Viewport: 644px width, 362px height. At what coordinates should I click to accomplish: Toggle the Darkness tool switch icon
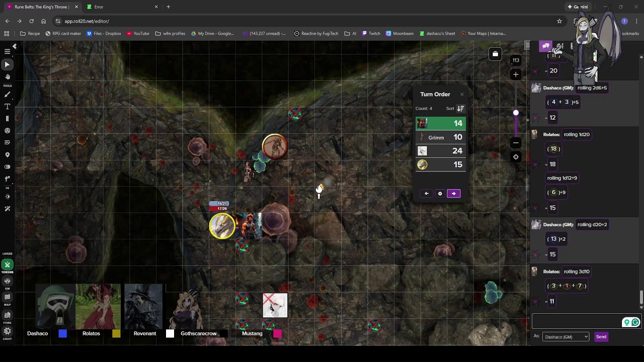click(7, 167)
